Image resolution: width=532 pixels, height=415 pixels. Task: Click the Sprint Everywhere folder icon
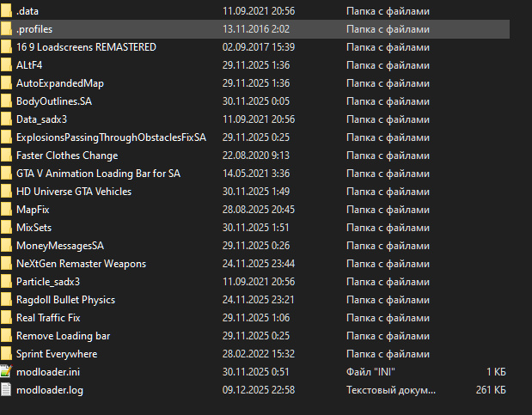tap(6, 354)
